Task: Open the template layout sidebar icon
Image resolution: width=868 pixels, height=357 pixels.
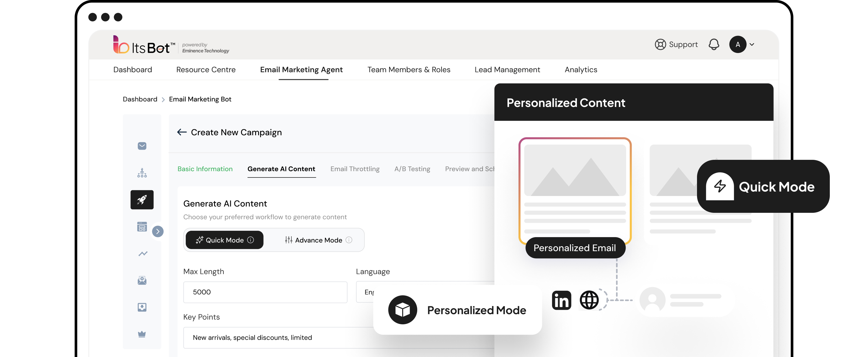Action: (x=142, y=227)
